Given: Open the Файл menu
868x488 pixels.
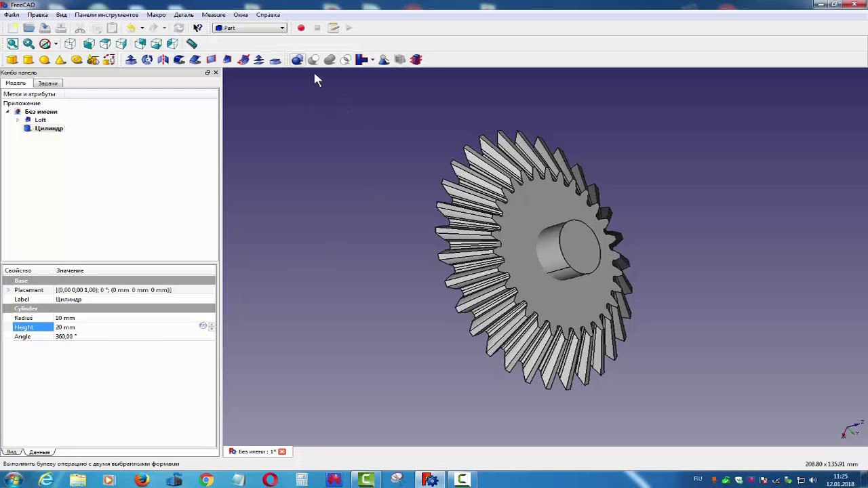Looking at the screenshot, I should pos(12,15).
